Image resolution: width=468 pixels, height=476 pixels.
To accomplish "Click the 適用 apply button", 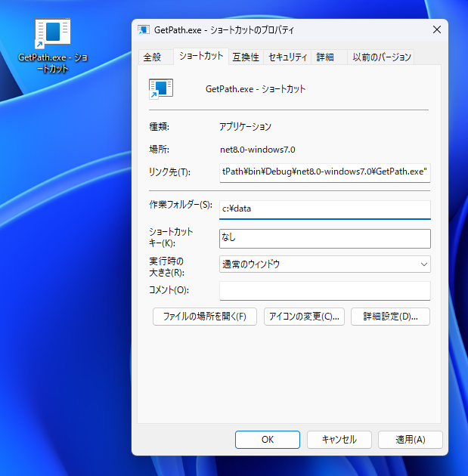I will pyautogui.click(x=410, y=439).
